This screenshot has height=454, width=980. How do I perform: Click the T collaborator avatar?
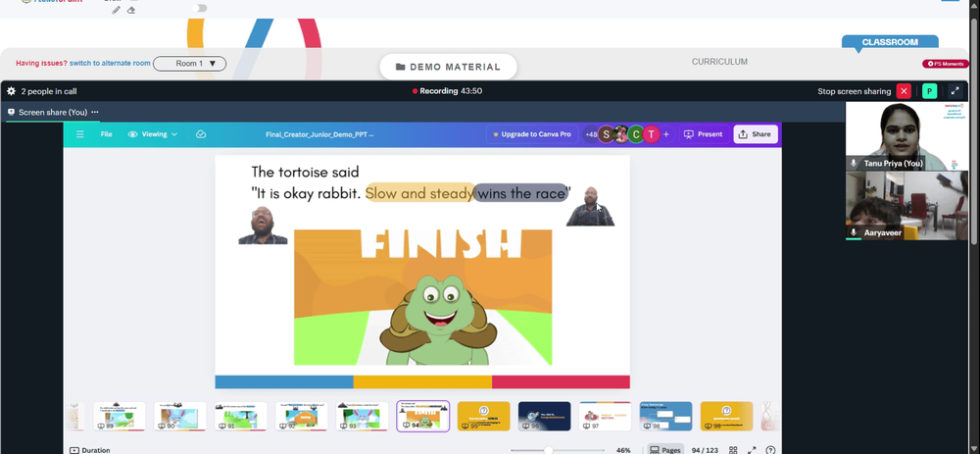652,134
